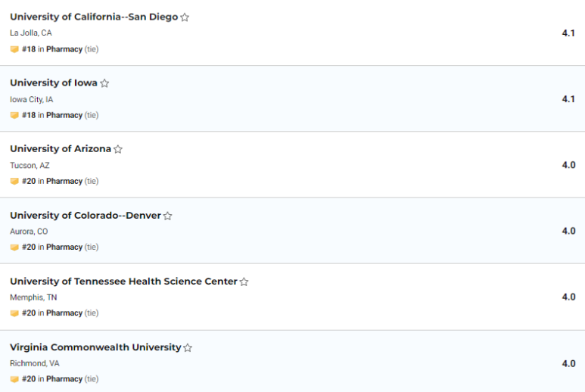Viewport: 585px width, 392px height.
Task: Open University of California--San Diego school page
Action: 94,17
